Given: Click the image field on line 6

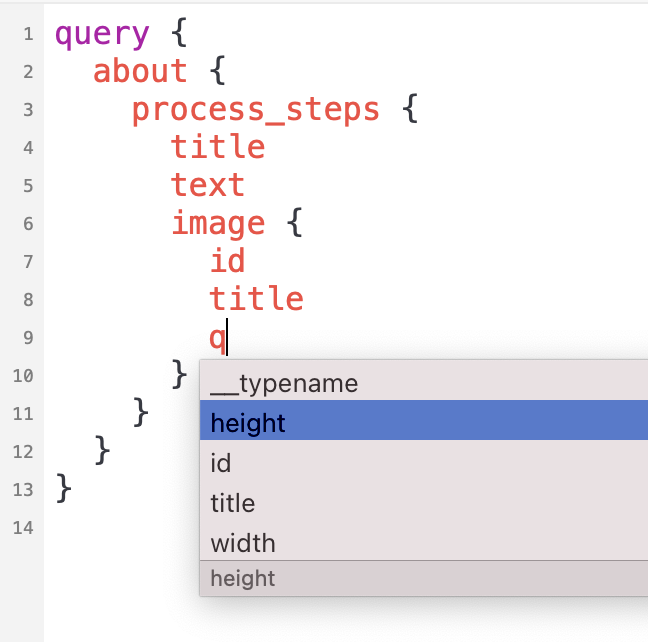Looking at the screenshot, I should tap(218, 224).
